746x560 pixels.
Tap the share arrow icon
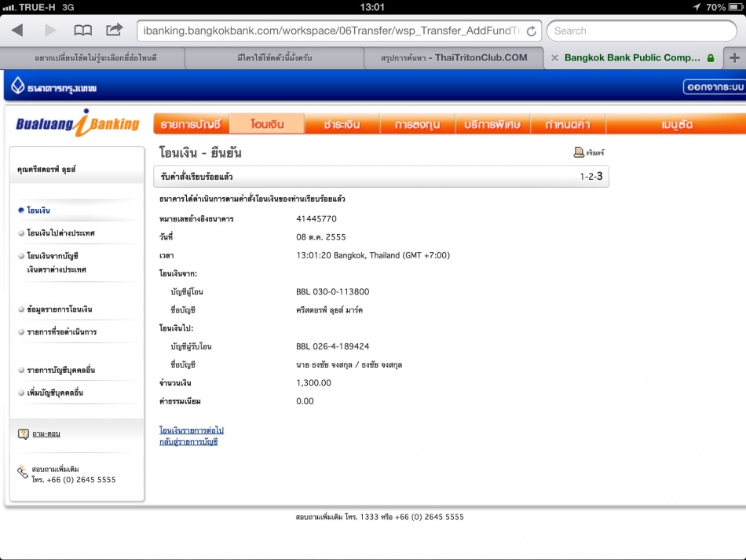tap(114, 30)
